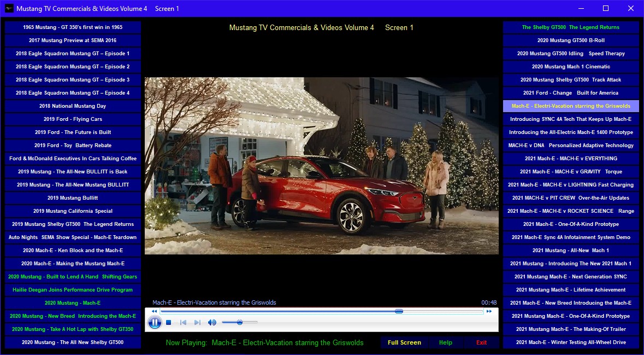Screen dimensions: 644x355
Task: Play 2020 Mustang - Built to Lend A Hand
Action: click(x=73, y=277)
